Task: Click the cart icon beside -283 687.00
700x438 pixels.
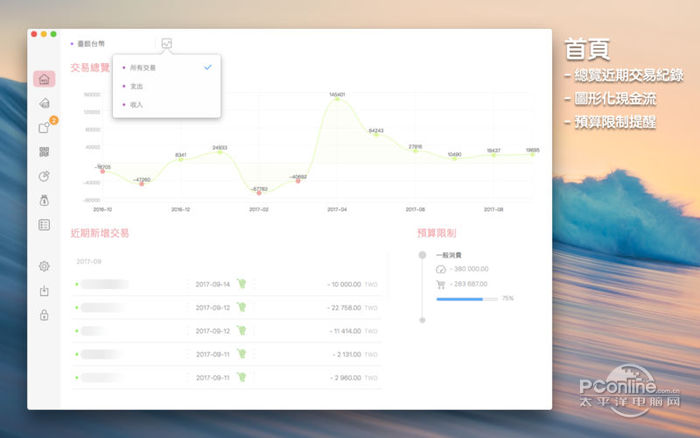Action: pyautogui.click(x=441, y=284)
